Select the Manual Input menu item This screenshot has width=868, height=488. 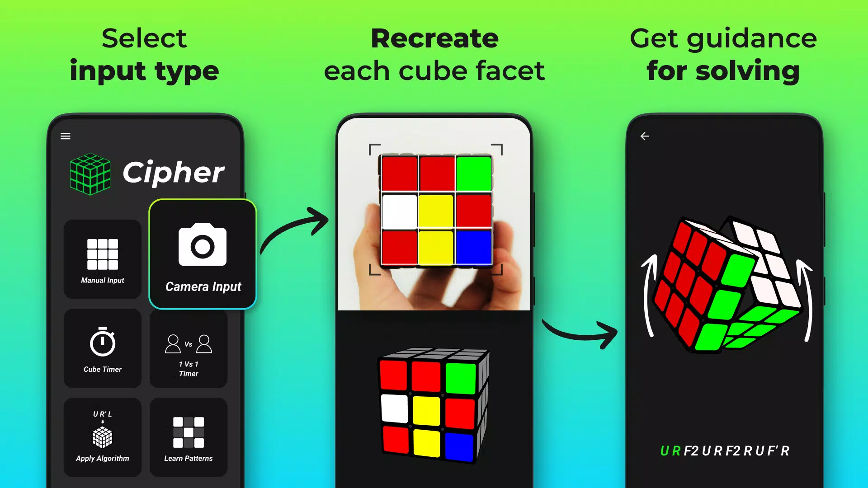tap(102, 256)
